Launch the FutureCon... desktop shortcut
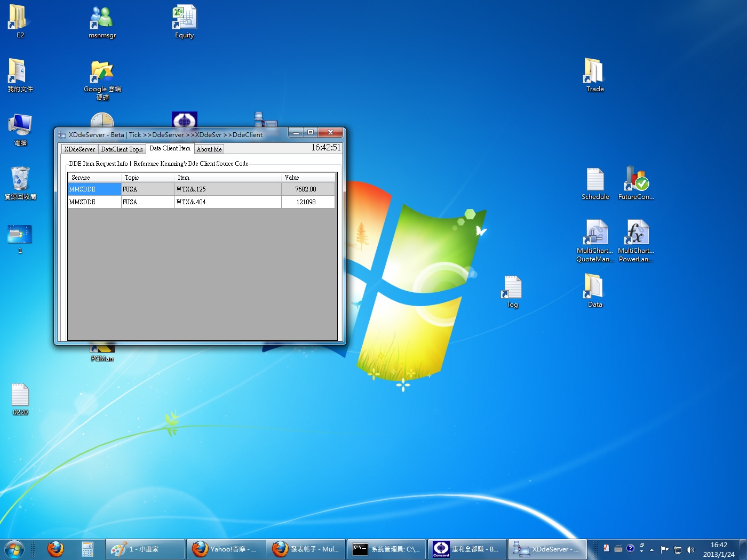The width and height of the screenshot is (747, 560). point(636,183)
